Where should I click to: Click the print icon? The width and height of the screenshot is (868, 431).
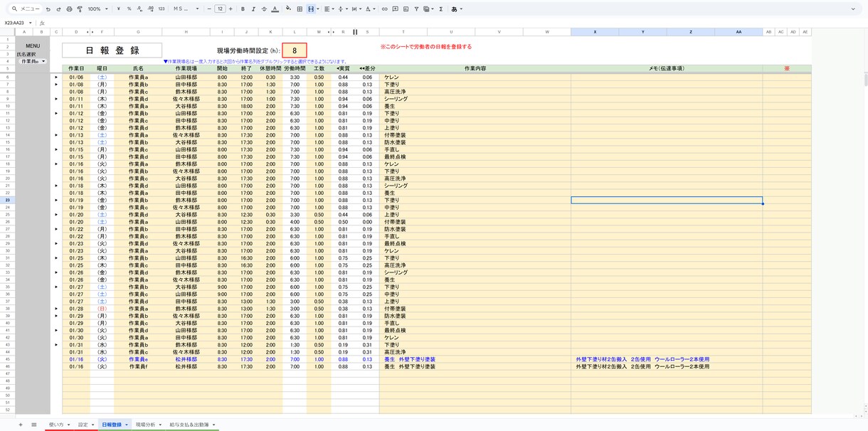tap(68, 9)
